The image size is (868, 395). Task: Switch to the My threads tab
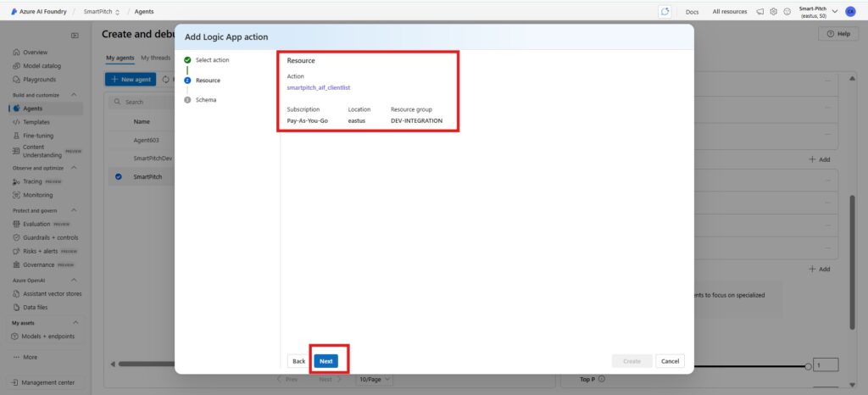155,58
